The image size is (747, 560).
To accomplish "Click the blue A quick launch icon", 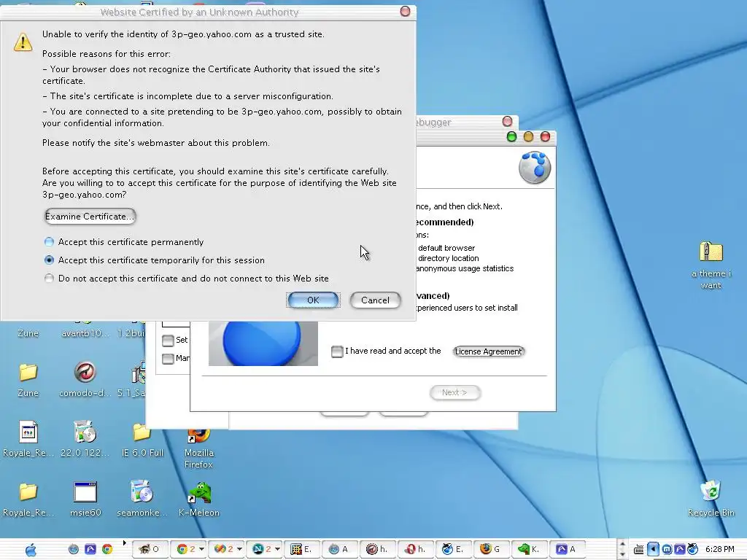I will pos(90,549).
